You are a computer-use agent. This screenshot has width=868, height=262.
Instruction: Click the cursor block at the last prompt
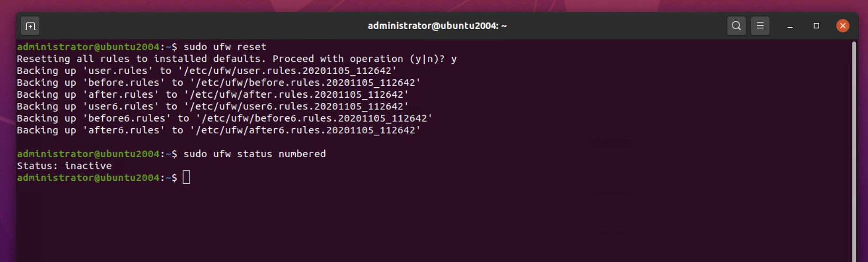click(186, 177)
